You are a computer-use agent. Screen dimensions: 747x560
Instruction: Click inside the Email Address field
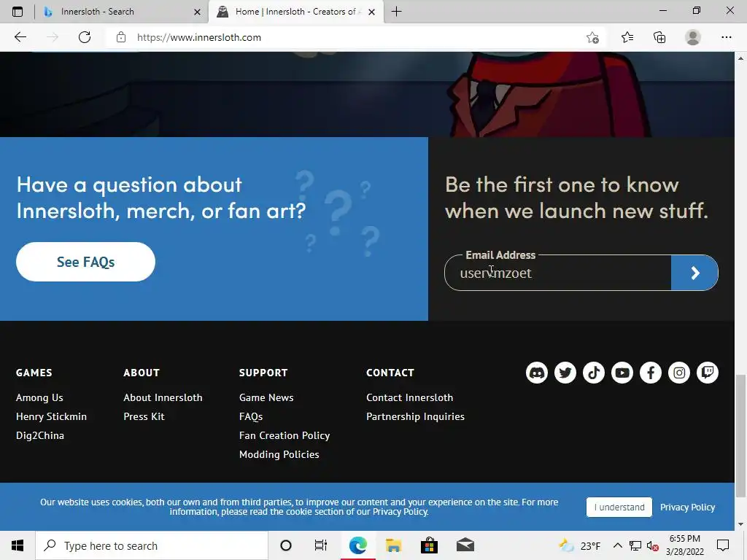(557, 273)
